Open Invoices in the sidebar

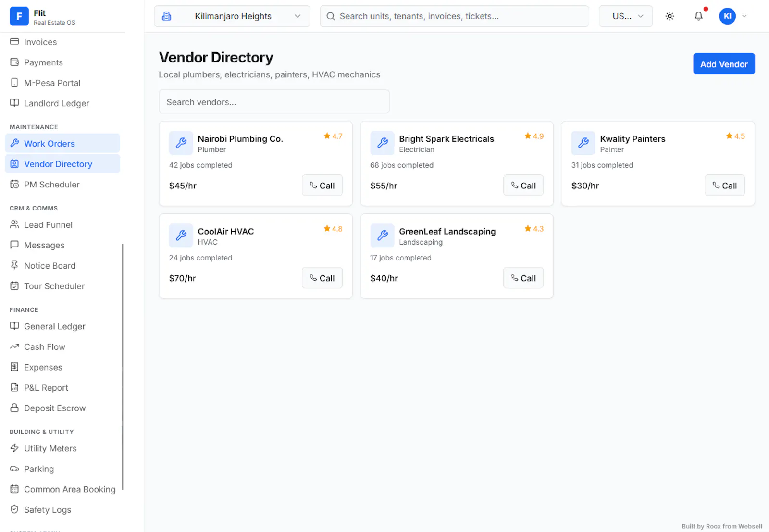(x=62, y=42)
